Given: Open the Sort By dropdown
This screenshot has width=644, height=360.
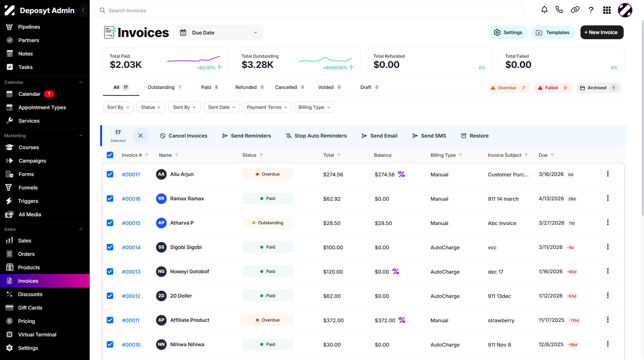Looking at the screenshot, I should coord(118,107).
